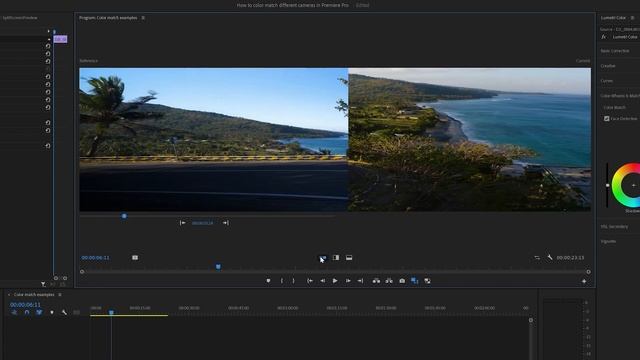Open the Program panel menu icon
The width and height of the screenshot is (640, 360).
[x=143, y=18]
